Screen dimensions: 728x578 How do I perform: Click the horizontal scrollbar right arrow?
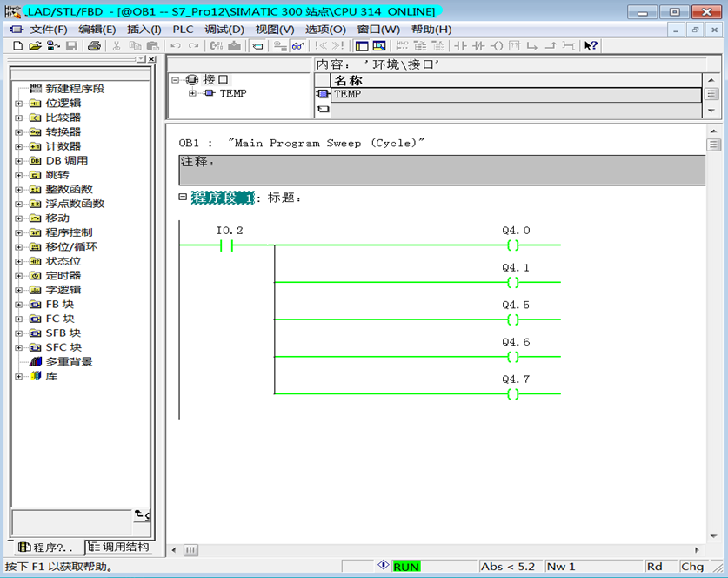click(696, 550)
